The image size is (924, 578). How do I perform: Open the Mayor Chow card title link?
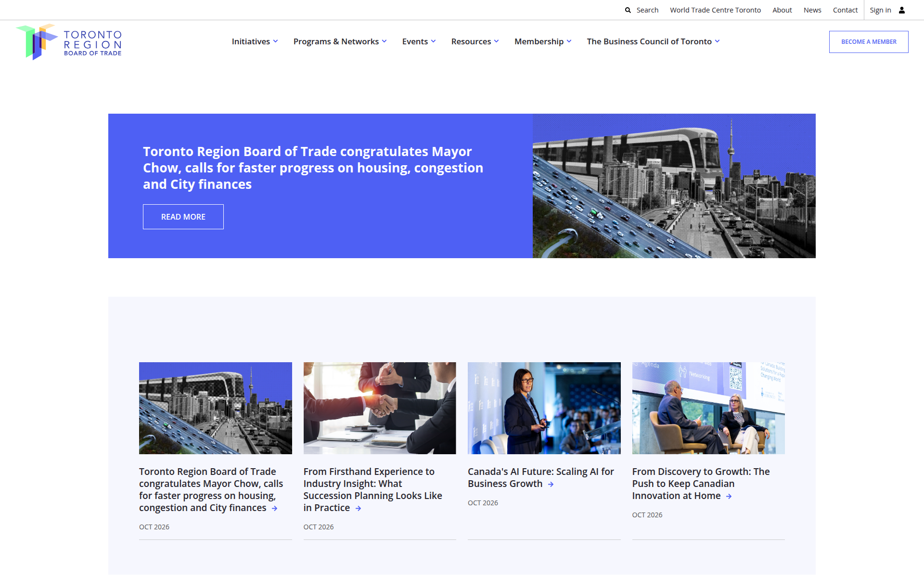211,490
